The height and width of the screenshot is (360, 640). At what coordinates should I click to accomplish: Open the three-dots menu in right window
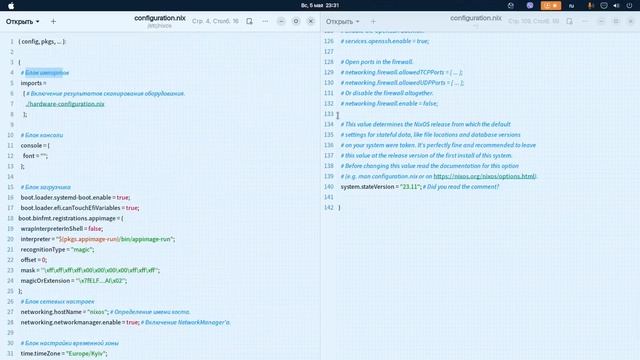(585, 21)
